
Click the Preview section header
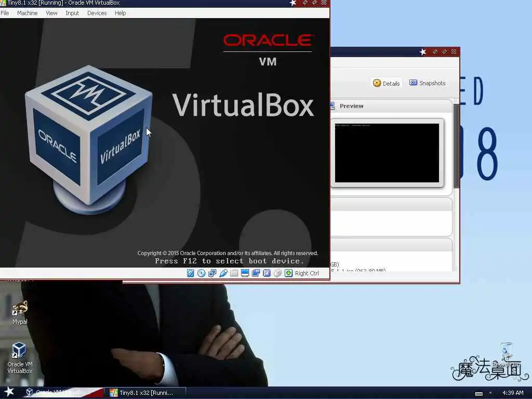391,106
